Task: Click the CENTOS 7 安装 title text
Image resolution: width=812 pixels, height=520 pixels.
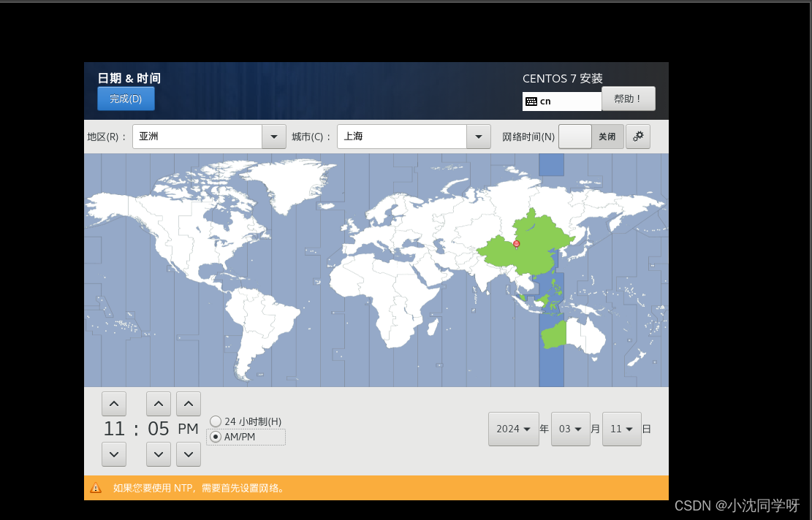Action: coord(562,79)
